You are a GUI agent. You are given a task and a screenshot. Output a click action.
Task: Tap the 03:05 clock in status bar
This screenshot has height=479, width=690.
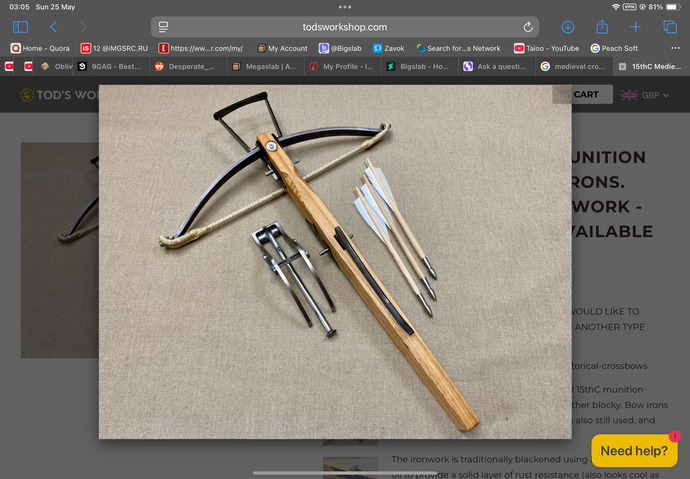pos(19,7)
